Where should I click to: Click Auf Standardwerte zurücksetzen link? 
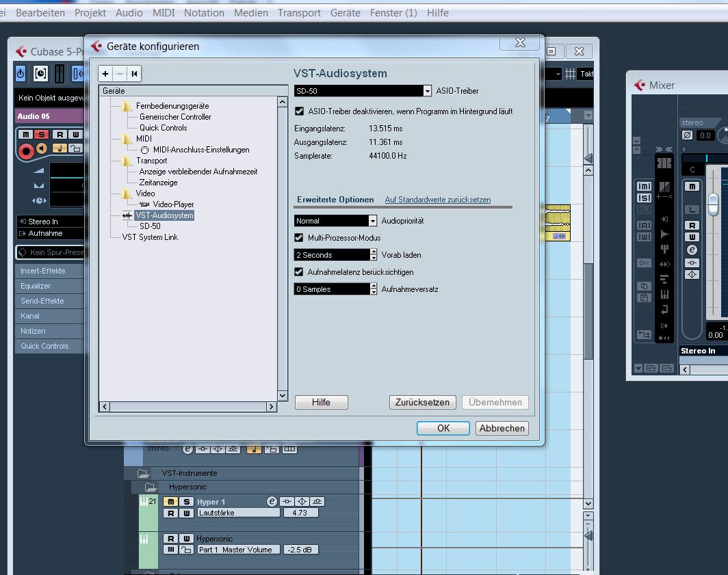pos(438,200)
